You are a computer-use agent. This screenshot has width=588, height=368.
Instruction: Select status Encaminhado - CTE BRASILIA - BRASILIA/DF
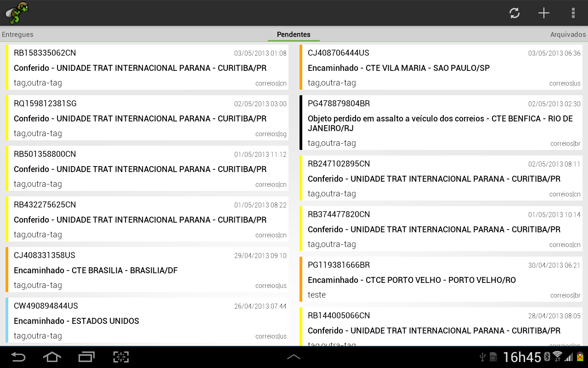[96, 270]
